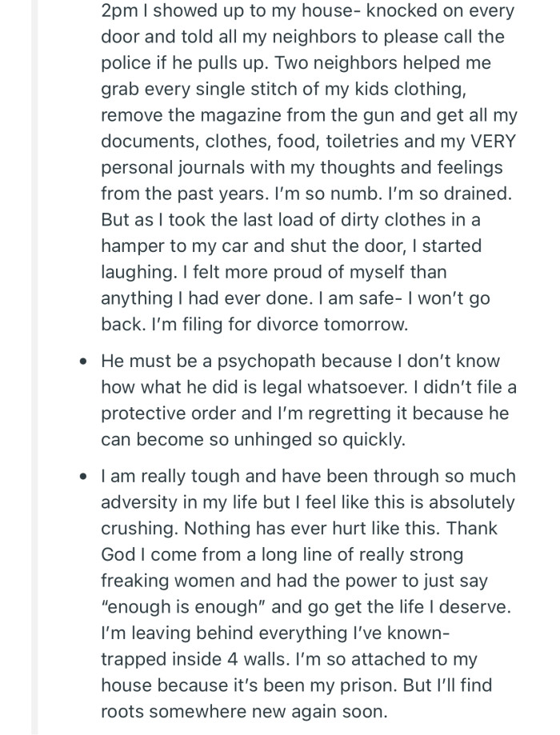560x735 pixels.
Task: Click the phrase "roots somewhere new again soon"
Action: click(x=243, y=710)
